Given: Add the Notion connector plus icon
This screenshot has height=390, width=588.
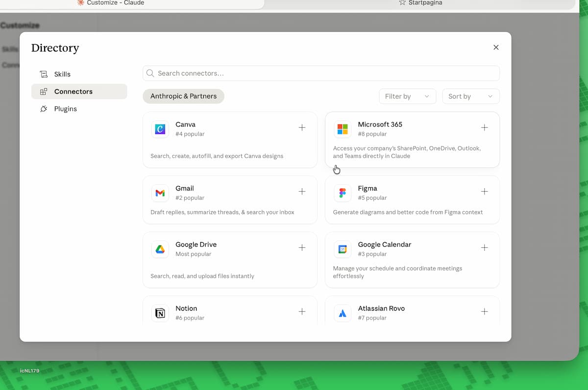Looking at the screenshot, I should pyautogui.click(x=302, y=312).
